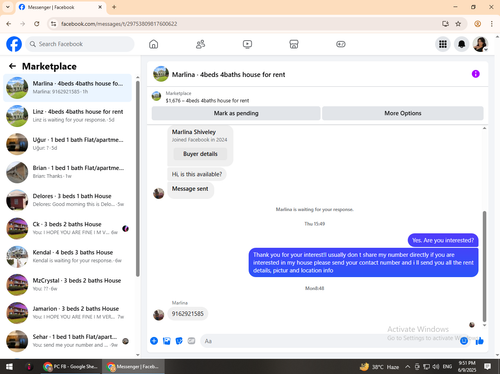Open Chrome profile icon in toolbar
The width and height of the screenshot is (500, 374).
coord(477,24)
